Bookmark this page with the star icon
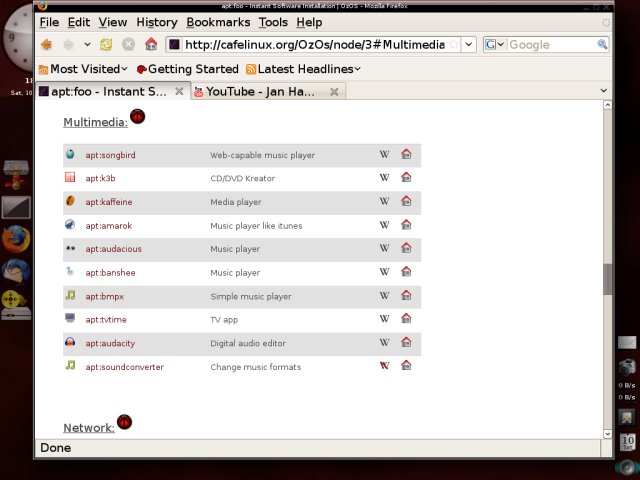Image resolution: width=640 pixels, height=480 pixels. pos(454,44)
